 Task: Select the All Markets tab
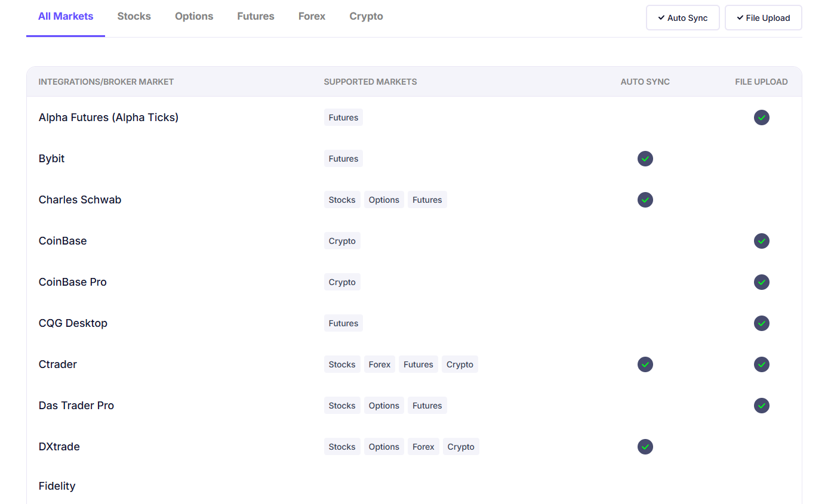pyautogui.click(x=66, y=17)
